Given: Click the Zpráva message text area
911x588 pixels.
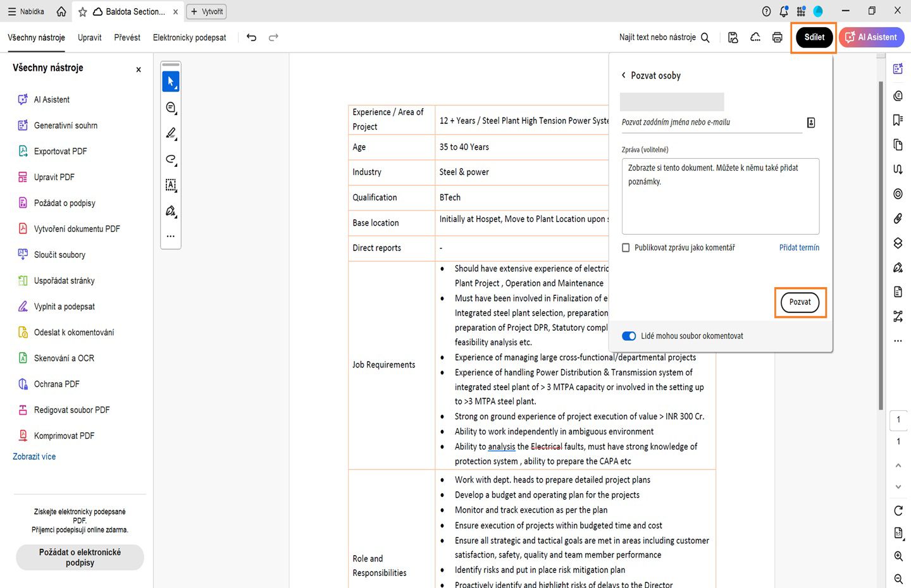Looking at the screenshot, I should [x=721, y=196].
